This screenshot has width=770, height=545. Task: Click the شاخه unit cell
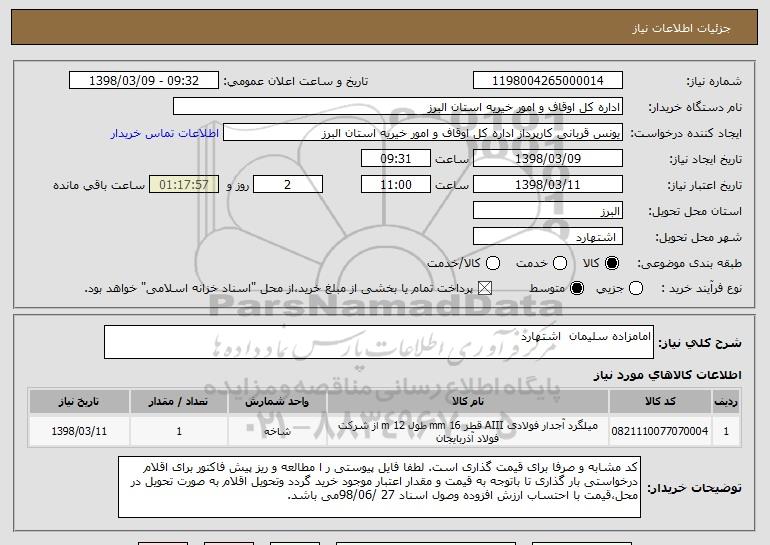point(277,431)
